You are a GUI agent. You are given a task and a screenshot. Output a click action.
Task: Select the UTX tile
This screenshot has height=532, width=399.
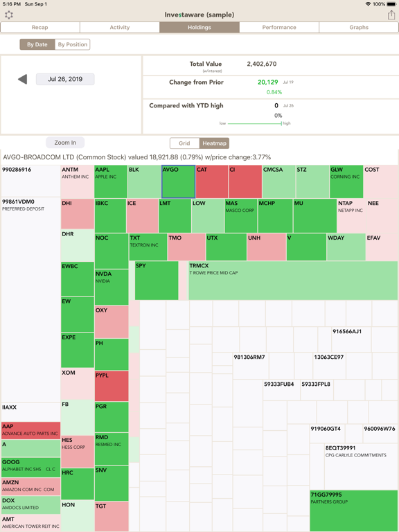[x=227, y=247]
